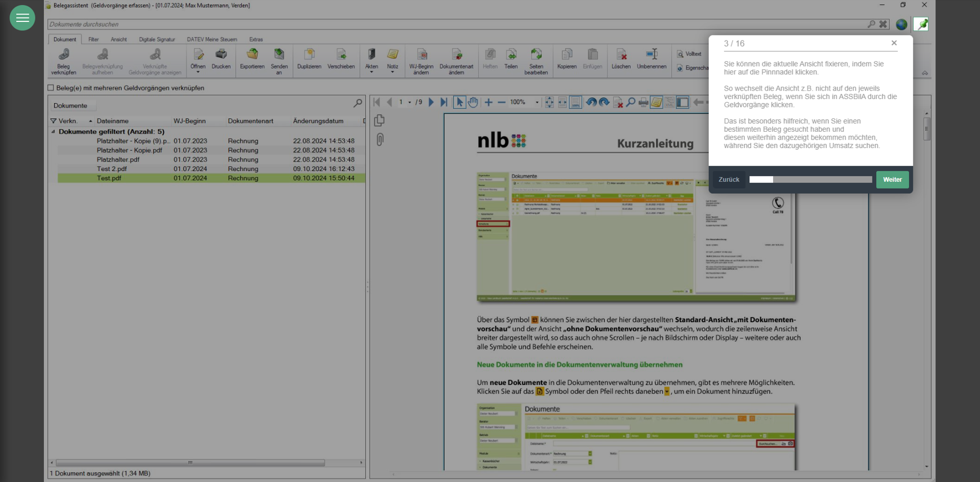Viewport: 980px width, 482px height.
Task: Go to next page in viewer
Action: [431, 102]
